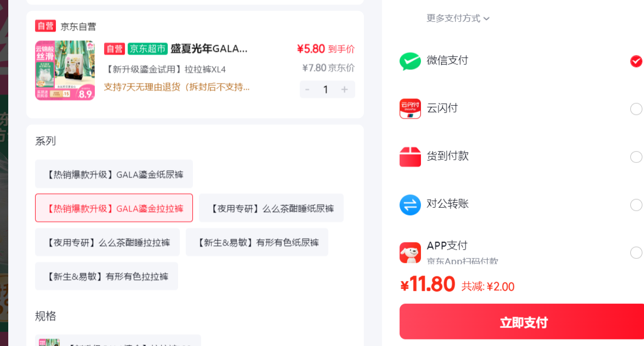This screenshot has height=346, width=644.
Task: Click the WeChat Pay green icon
Action: click(x=410, y=61)
